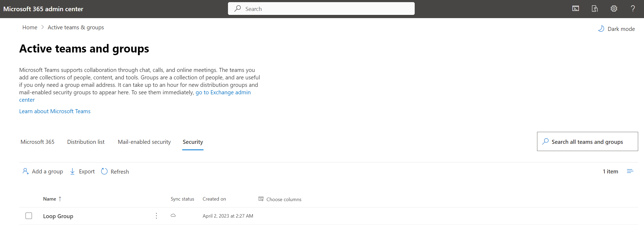Screen dimensions: 644x232
Task: Open the settings gear icon
Action: (x=614, y=9)
